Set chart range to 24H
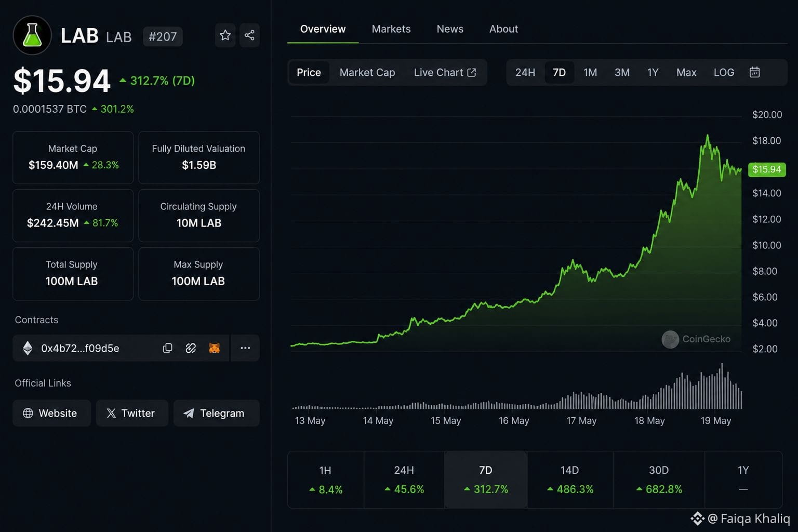The height and width of the screenshot is (532, 798). [525, 73]
